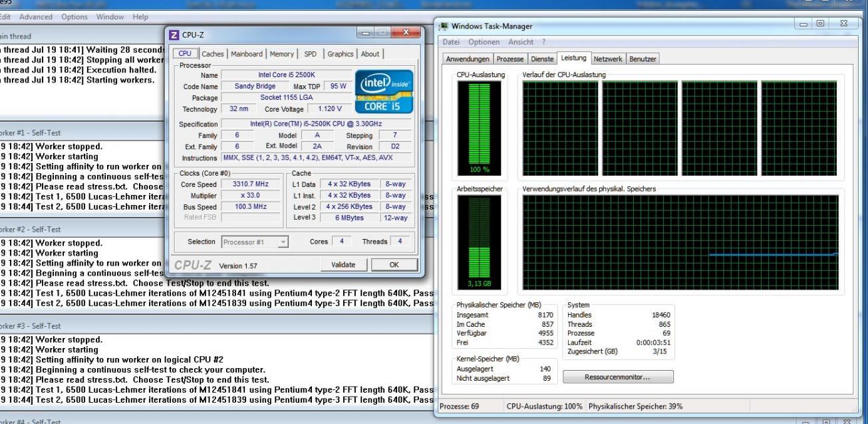Click the Prozesse: 69 status bar entry

tap(459, 406)
